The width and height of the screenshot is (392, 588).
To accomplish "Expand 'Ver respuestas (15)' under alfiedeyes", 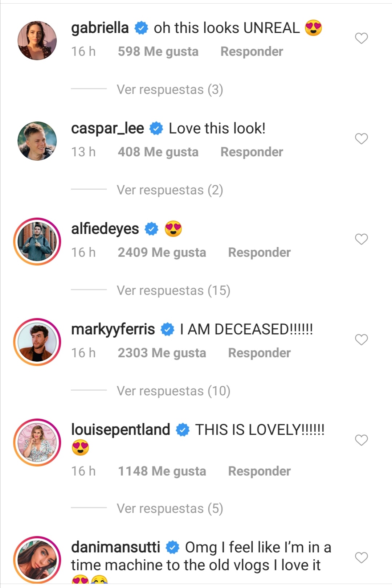I will [x=173, y=291].
